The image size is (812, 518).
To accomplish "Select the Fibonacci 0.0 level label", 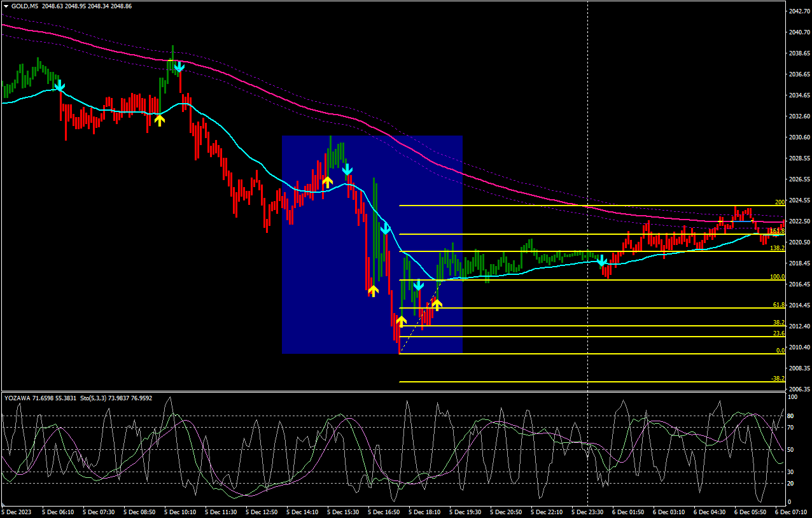I will coord(780,351).
